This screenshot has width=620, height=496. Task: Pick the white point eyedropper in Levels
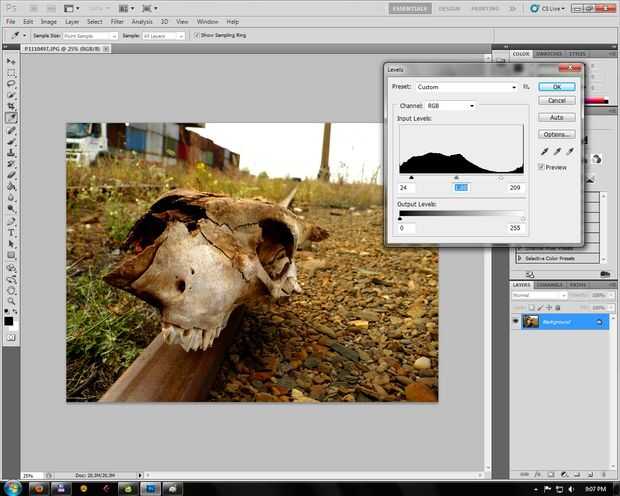pos(568,151)
